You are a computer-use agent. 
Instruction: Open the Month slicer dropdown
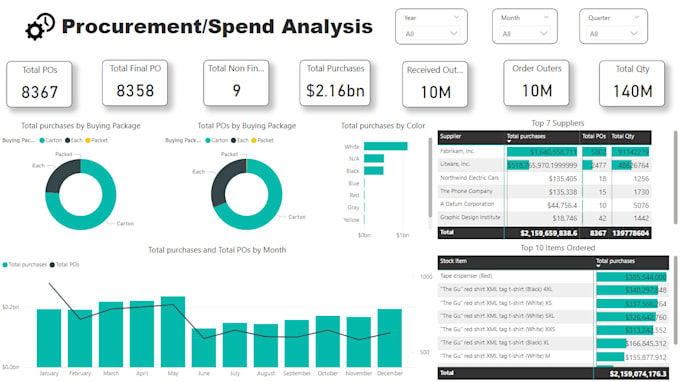(524, 33)
